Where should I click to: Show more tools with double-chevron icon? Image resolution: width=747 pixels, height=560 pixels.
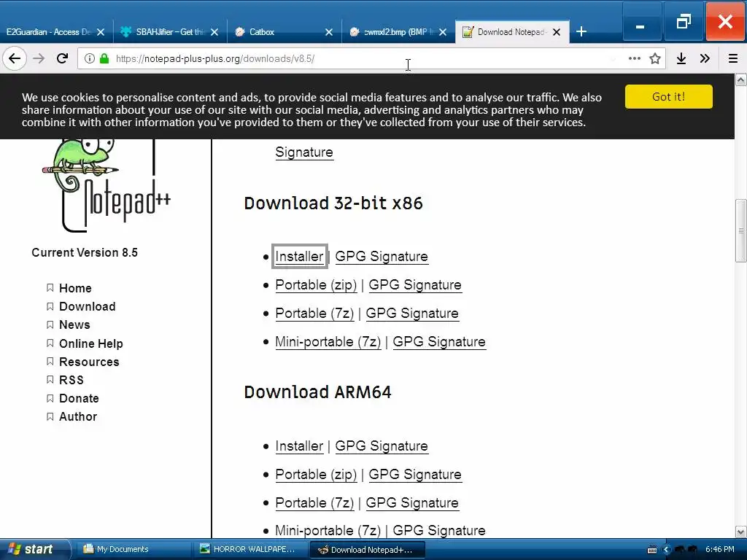coord(705,58)
